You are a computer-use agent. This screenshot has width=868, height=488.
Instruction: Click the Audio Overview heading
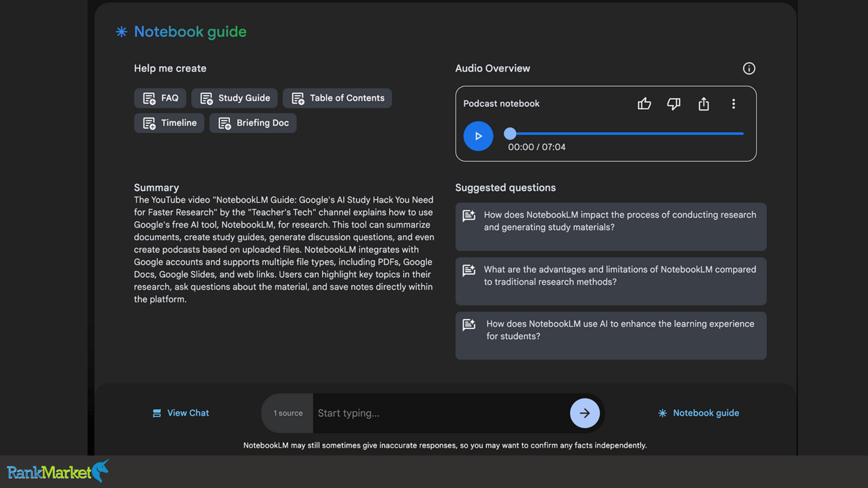492,69
